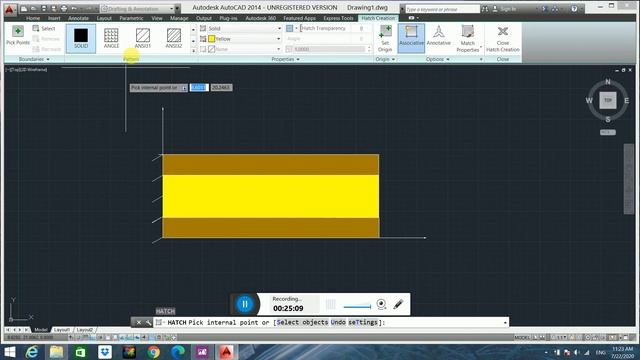Click the AutoCAD taskbar icon
640x360 pixels.
click(x=227, y=352)
